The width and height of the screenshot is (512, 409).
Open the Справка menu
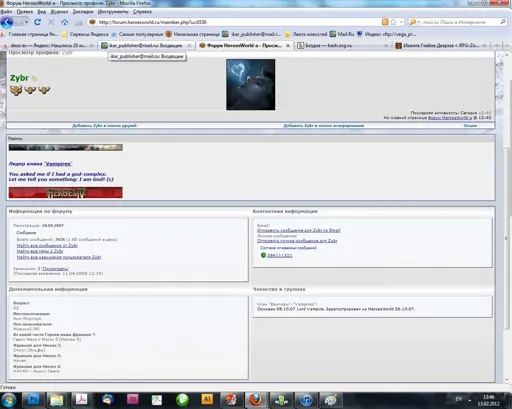pyautogui.click(x=142, y=12)
